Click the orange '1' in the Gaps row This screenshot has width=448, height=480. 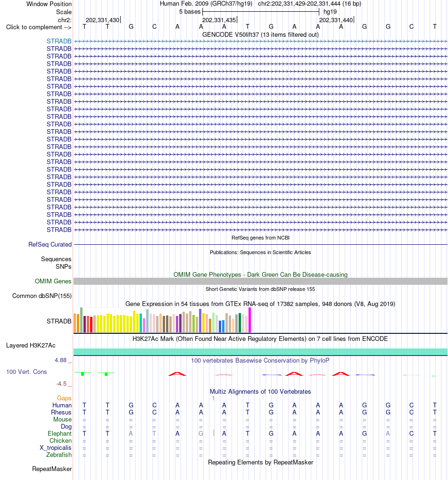[213, 398]
